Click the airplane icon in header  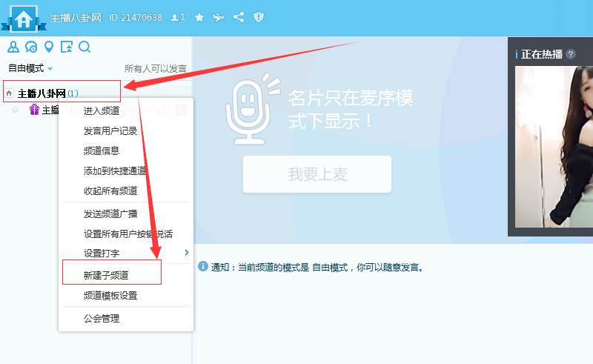pos(219,17)
